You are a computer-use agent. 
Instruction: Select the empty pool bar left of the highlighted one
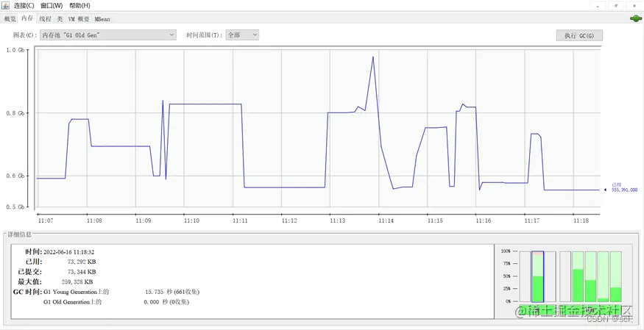pos(526,276)
